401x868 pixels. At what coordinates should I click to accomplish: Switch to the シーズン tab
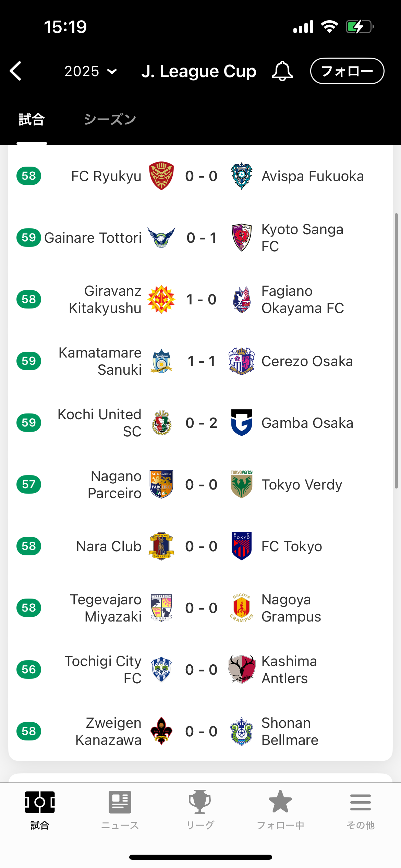110,119
